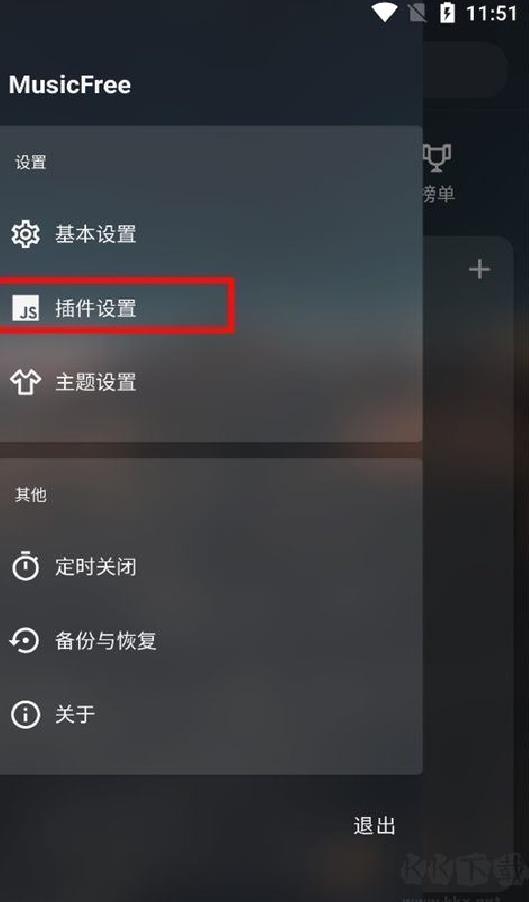Viewport: 529px width, 902px height.
Task: Select 备份与恢复 option
Action: [211, 640]
